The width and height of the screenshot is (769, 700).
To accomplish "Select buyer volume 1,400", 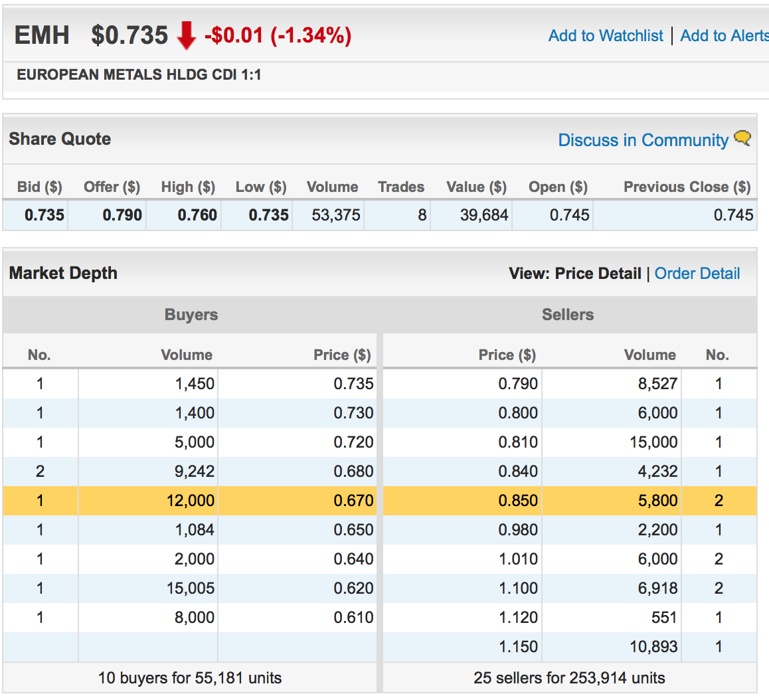I will click(x=195, y=413).
